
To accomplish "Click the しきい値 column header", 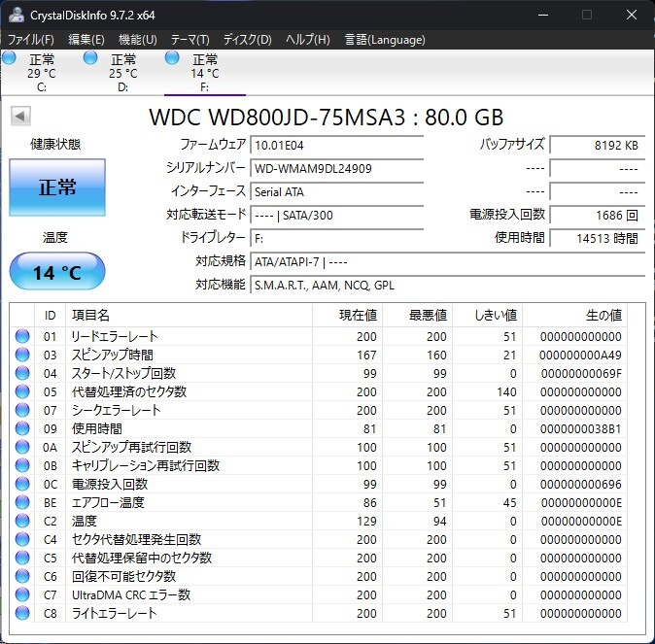I will [x=487, y=316].
